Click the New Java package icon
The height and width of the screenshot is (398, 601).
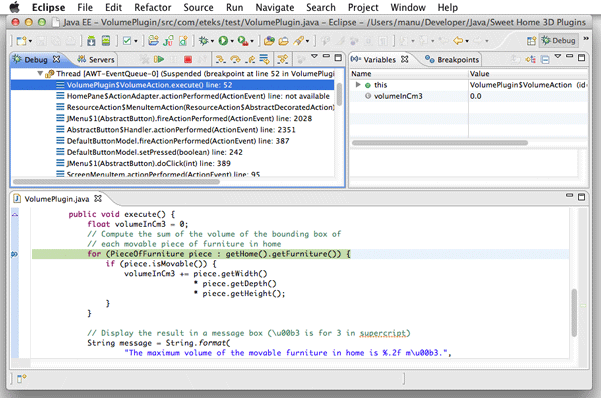269,41
